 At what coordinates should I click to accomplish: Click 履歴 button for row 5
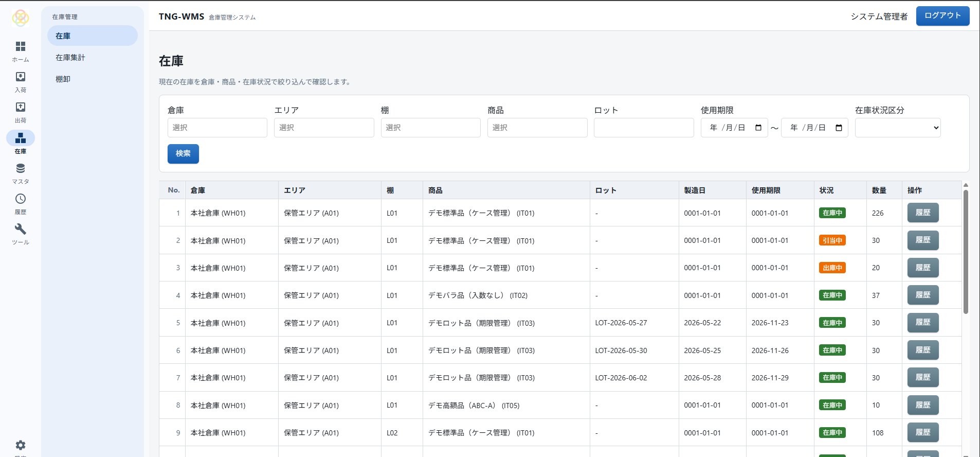pyautogui.click(x=923, y=323)
